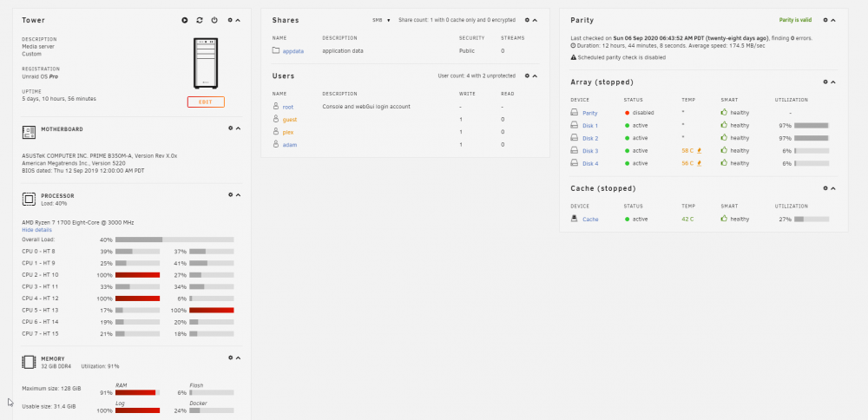Open the SMB protocol dropdown in Shares

381,21
